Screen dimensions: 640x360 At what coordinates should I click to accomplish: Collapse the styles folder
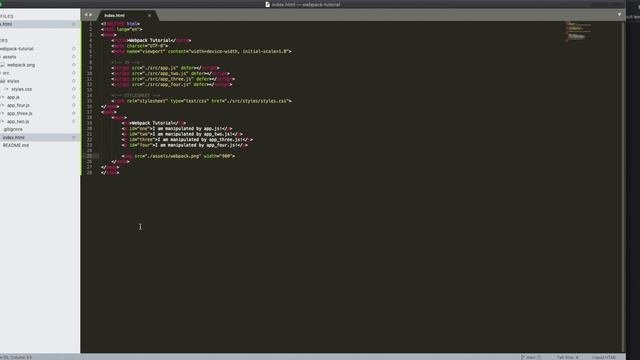tap(13, 81)
